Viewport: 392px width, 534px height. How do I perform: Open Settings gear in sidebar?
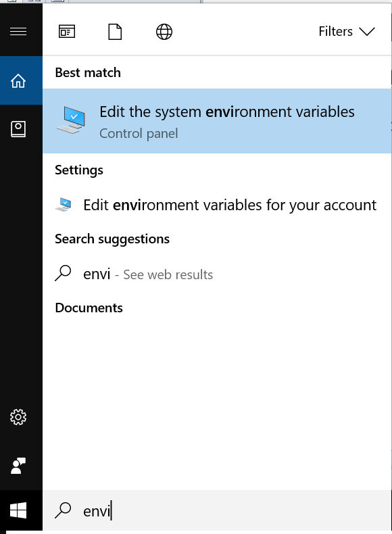(x=18, y=417)
